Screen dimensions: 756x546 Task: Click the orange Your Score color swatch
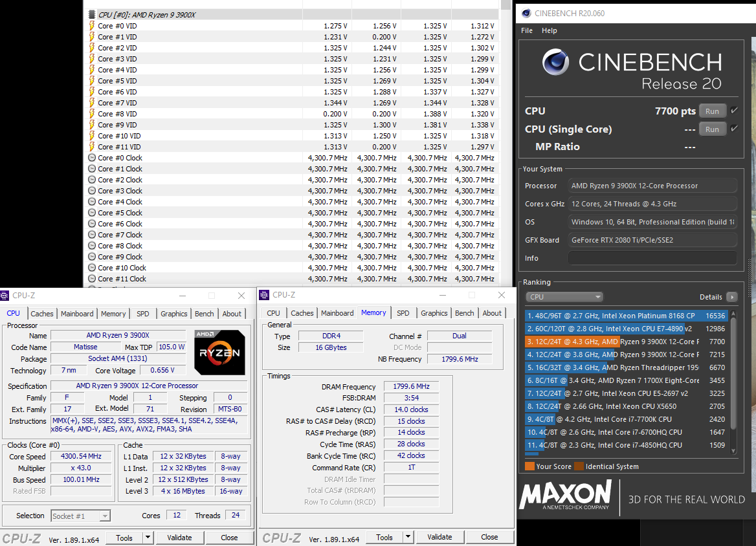[x=529, y=466]
